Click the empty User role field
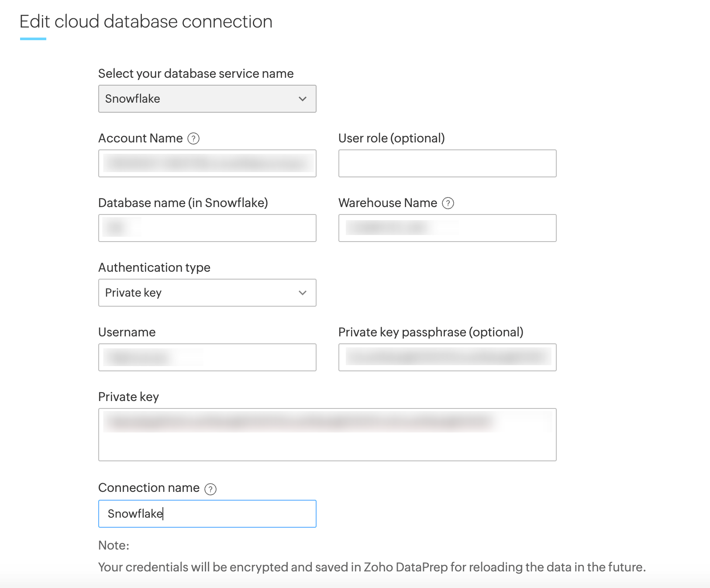 coord(447,163)
